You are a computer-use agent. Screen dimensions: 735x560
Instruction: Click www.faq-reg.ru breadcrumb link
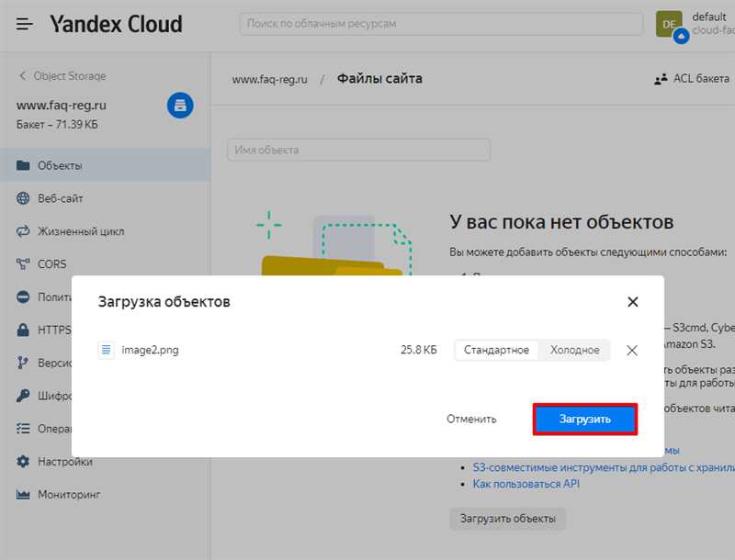coord(269,80)
